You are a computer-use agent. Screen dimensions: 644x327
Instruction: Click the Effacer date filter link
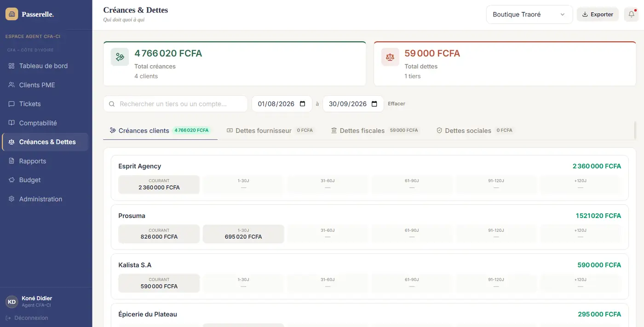[397, 104]
